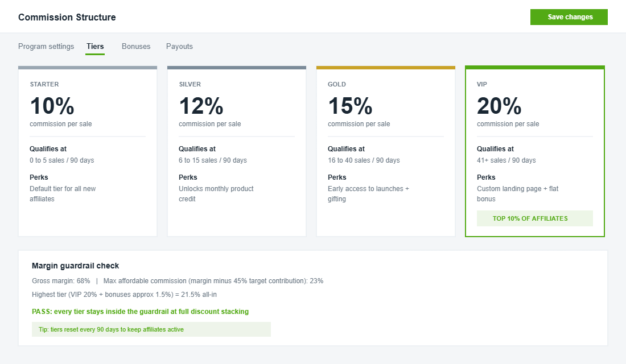The height and width of the screenshot is (364, 626).
Task: Click the Commission Structure heading
Action: click(67, 17)
